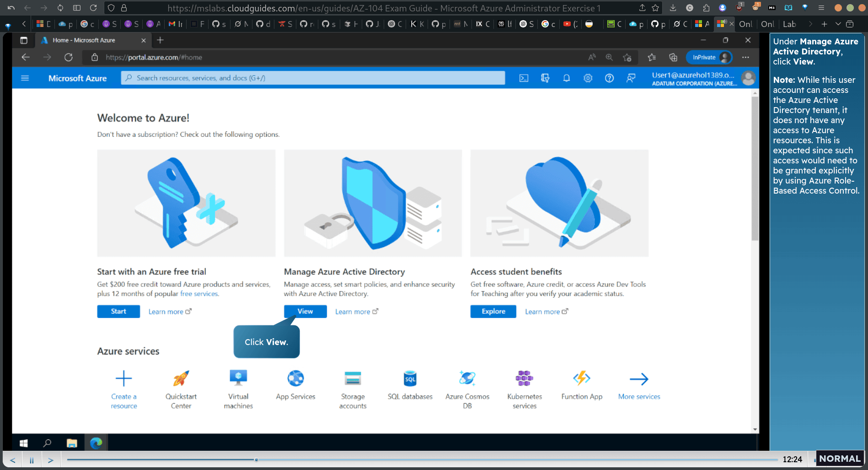Open the Azure feedback icon

(631, 78)
